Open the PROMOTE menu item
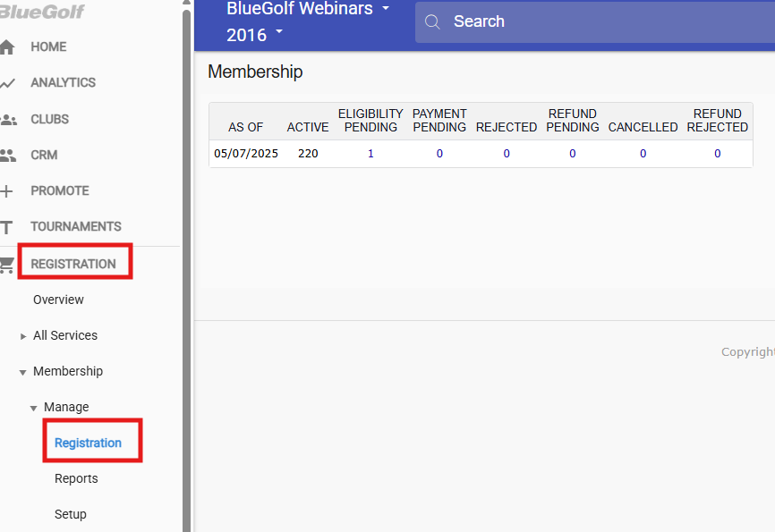 60,190
